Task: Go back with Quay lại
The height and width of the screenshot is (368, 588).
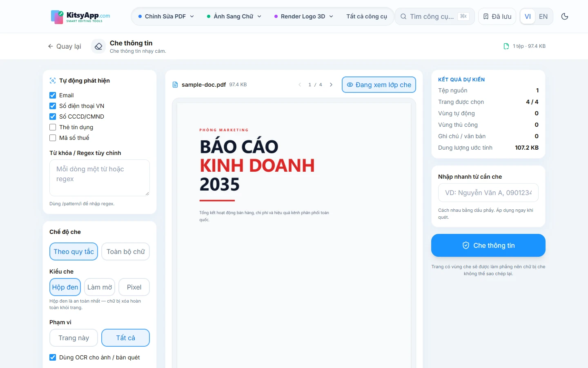Action: 65,46
